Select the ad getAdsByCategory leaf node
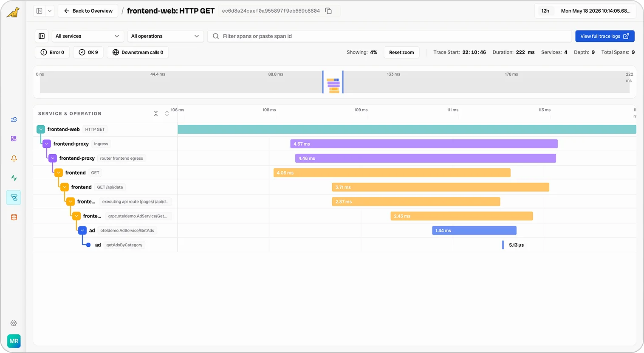 pyautogui.click(x=88, y=245)
